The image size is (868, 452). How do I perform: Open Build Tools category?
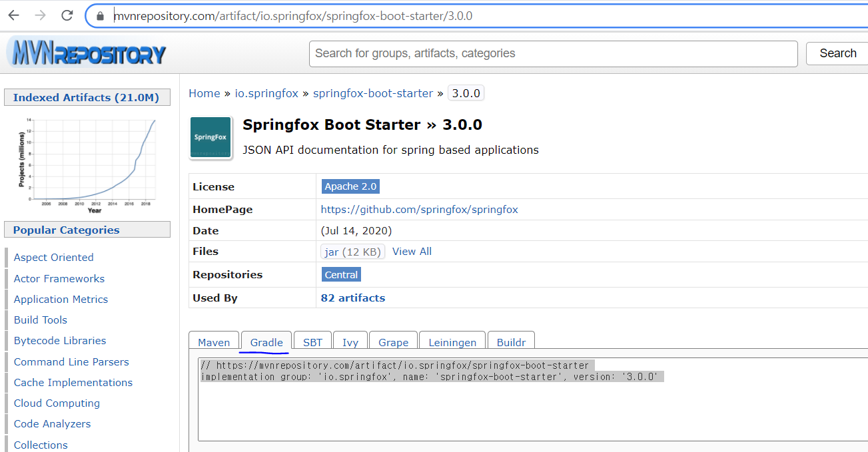[x=41, y=320]
